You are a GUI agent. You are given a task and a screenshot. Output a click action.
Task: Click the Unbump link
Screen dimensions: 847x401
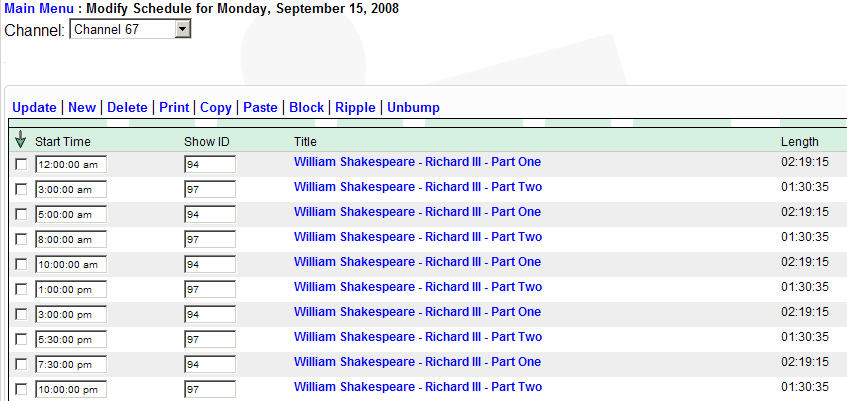413,107
